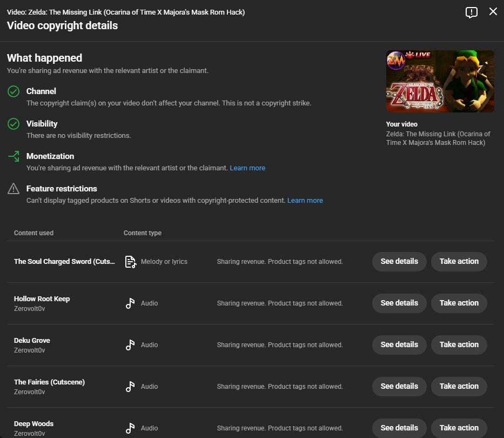Image resolution: width=504 pixels, height=438 pixels.
Task: Click the audio note icon for The Fairies (Cutscene)
Action: tap(130, 387)
